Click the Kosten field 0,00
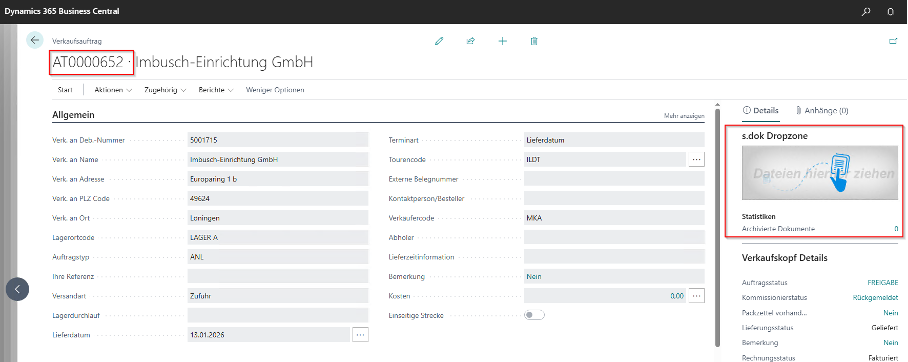This screenshot has width=908, height=362. 605,296
